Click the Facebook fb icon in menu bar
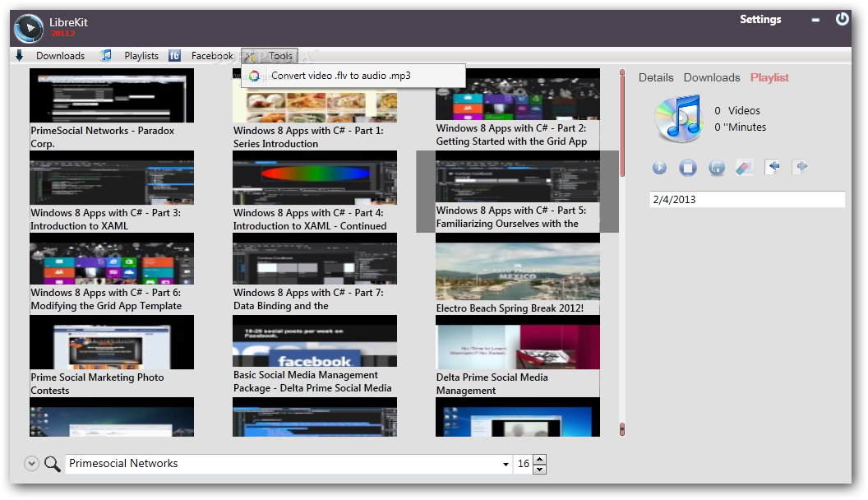The width and height of the screenshot is (868, 500). [174, 55]
